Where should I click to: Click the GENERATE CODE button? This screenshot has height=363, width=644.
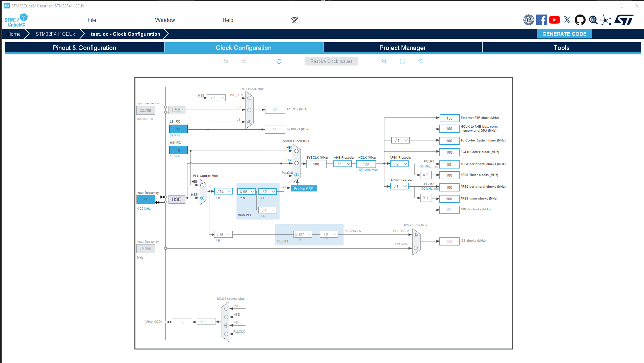[x=564, y=34]
